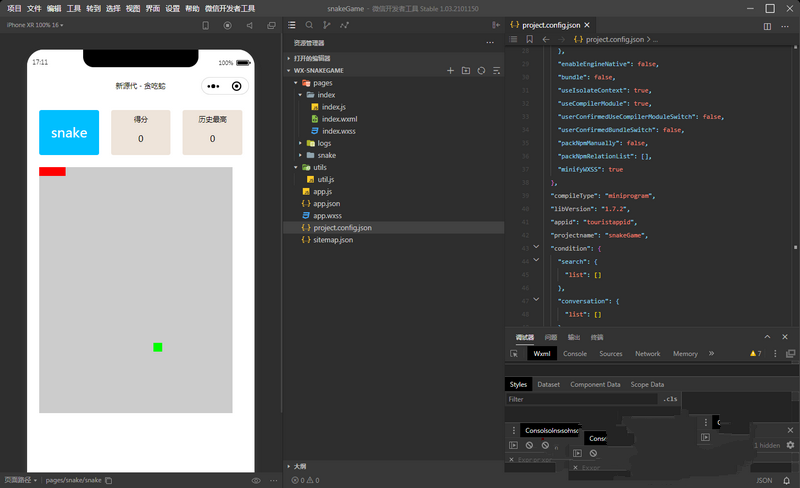Open app.json in the file tree
Viewport: 800px width, 488px height.
(326, 203)
